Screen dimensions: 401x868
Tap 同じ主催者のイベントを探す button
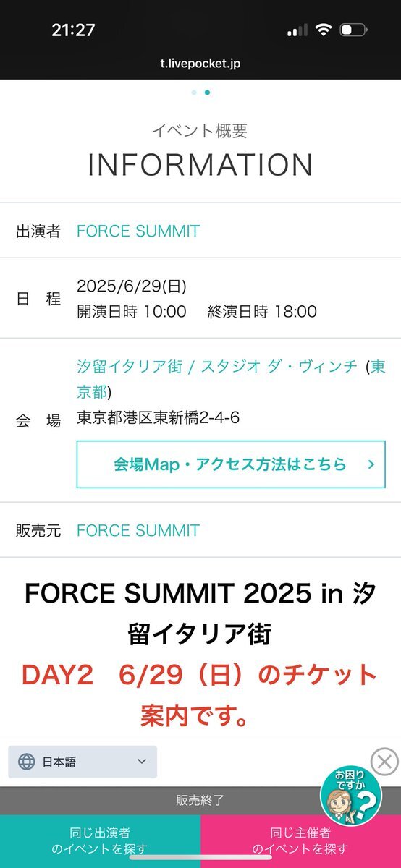pos(300,841)
